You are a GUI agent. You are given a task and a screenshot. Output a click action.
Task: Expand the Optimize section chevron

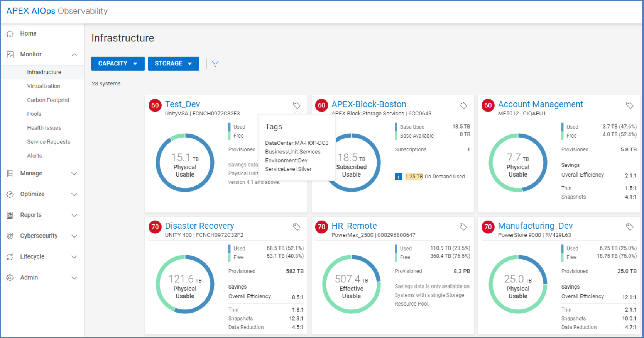tap(74, 195)
